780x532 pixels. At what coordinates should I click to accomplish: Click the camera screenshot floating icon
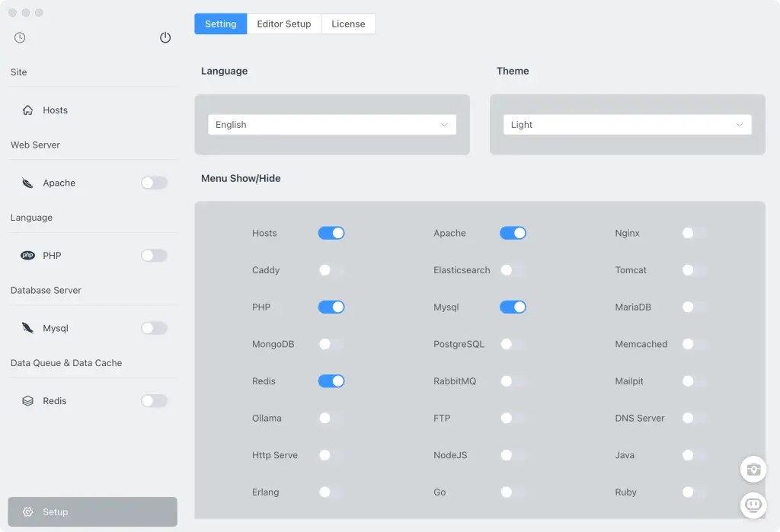(x=753, y=469)
